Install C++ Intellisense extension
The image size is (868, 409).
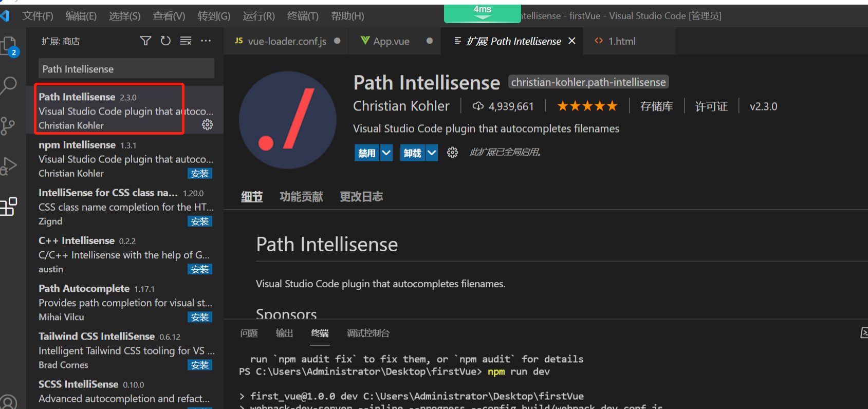(x=200, y=269)
